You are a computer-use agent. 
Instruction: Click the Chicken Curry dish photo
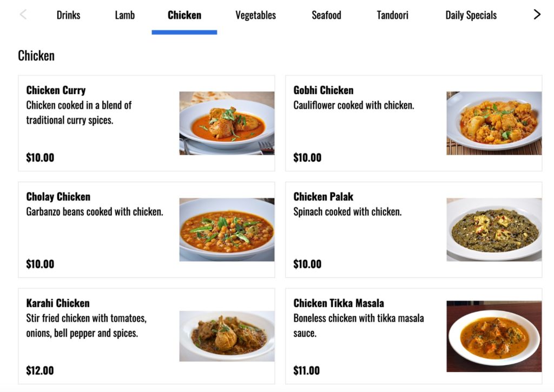point(227,122)
